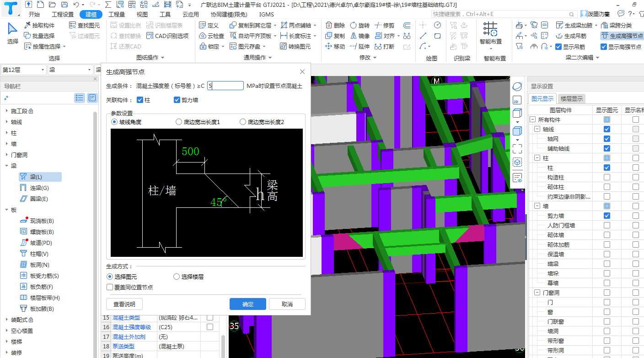This screenshot has width=644, height=358.
Task: Toggle 轴网 display checkbox in 显示图元 column
Action: [x=606, y=139]
